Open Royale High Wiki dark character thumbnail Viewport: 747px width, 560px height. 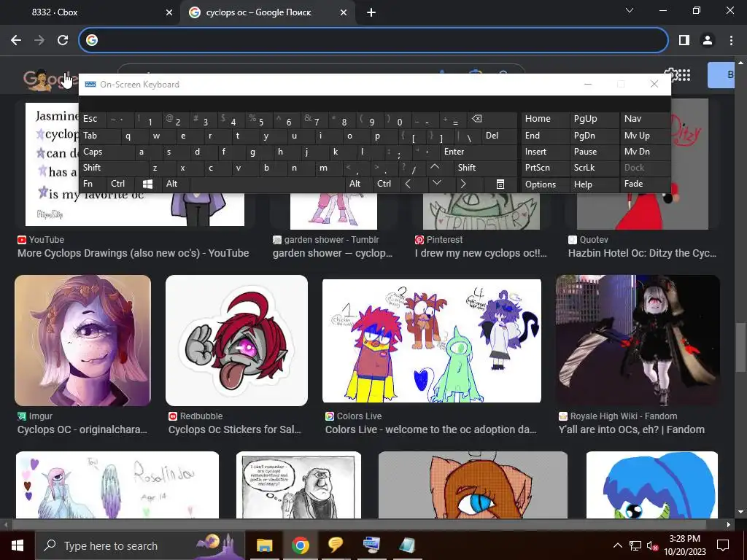[x=638, y=341]
